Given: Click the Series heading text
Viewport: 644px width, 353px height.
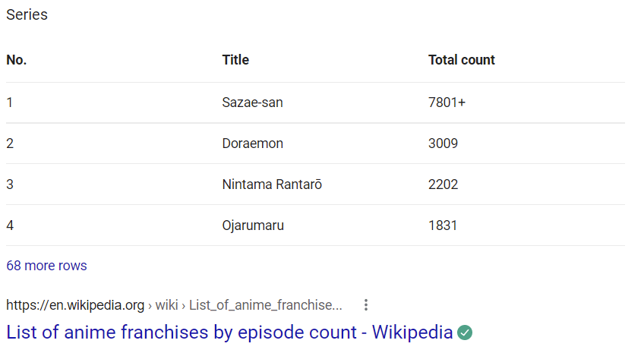Looking at the screenshot, I should 27,14.
